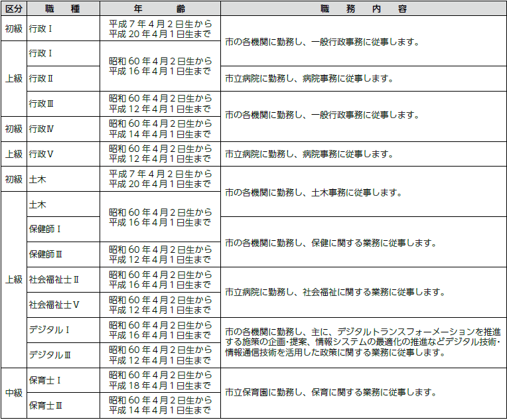
Task: Select the 社会福祉士Ⅱ cell
Action: [x=54, y=280]
